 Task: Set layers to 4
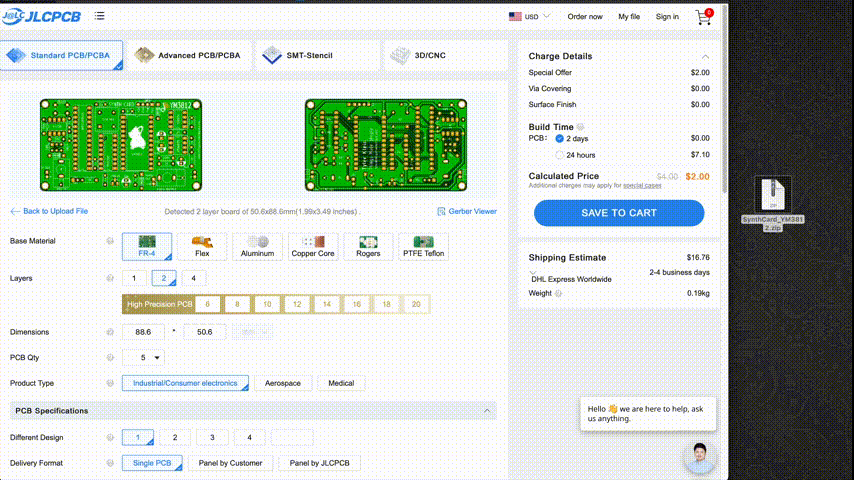click(193, 278)
